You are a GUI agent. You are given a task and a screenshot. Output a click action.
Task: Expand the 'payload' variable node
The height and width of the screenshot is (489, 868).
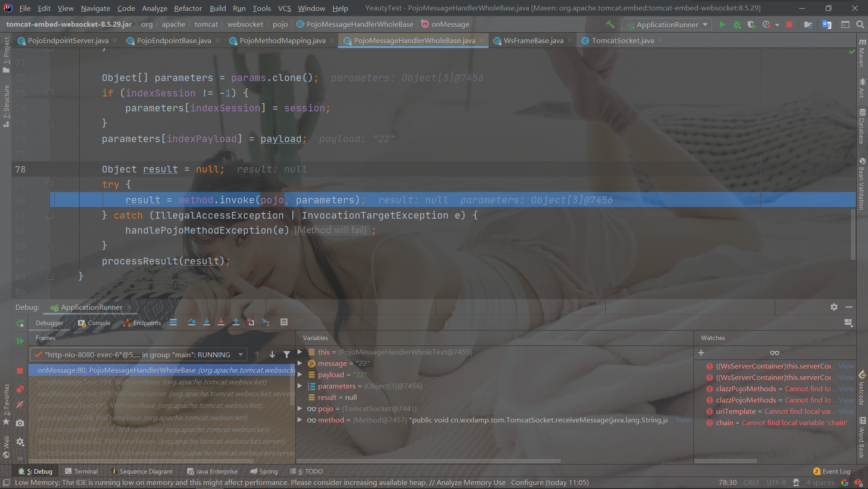click(299, 374)
